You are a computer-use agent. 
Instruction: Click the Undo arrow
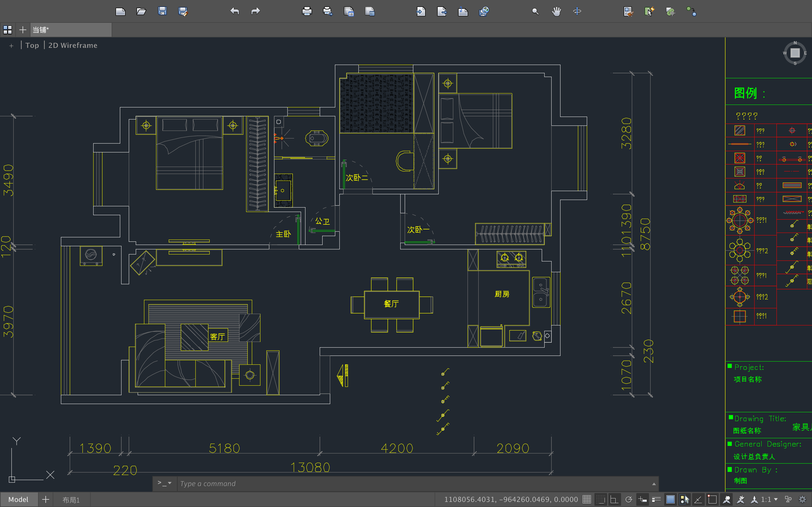[x=234, y=11]
